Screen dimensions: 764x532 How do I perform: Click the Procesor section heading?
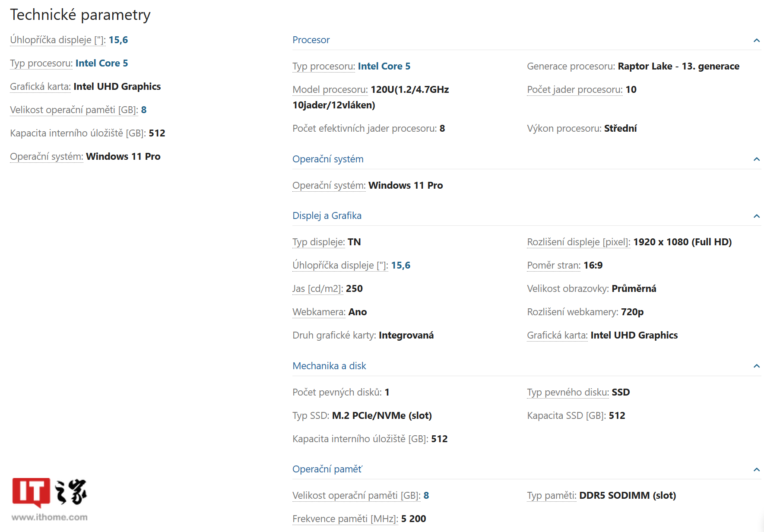click(311, 40)
